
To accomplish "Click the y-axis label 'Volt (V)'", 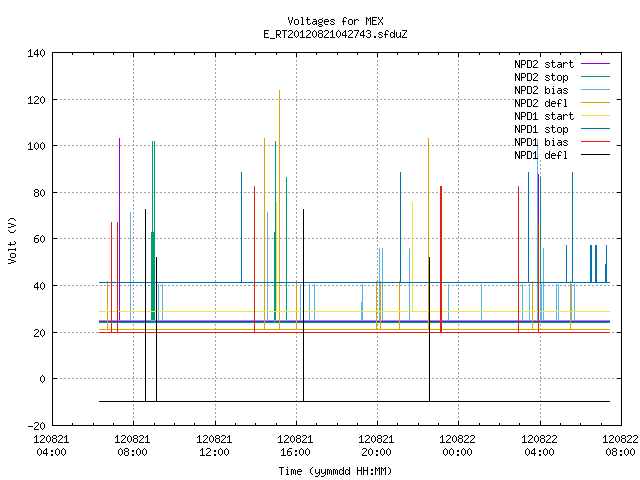I will tap(12, 240).
